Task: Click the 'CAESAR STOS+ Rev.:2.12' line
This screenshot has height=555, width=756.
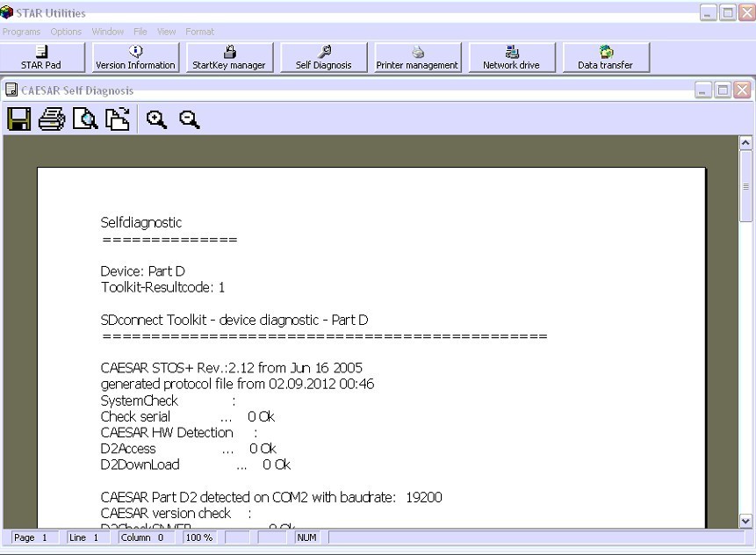Action: click(232, 368)
